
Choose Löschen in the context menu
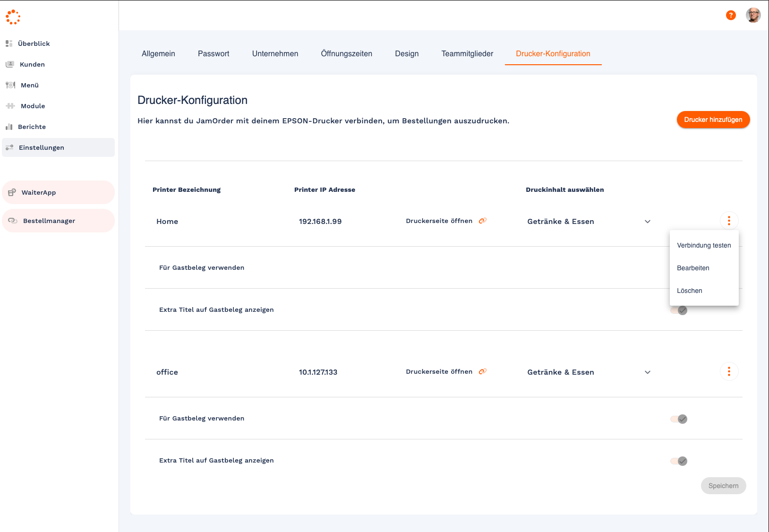pos(690,291)
